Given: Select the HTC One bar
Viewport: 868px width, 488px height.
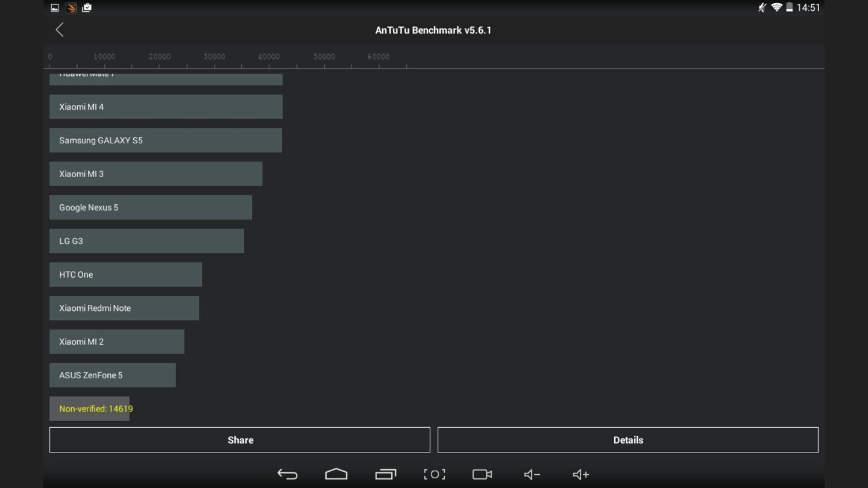Looking at the screenshot, I should coord(125,274).
